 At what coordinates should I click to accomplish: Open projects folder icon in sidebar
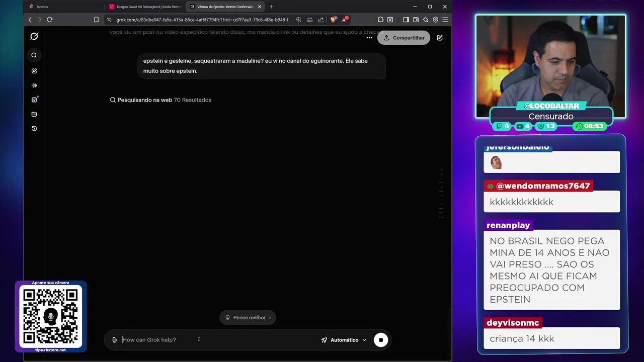[34, 114]
